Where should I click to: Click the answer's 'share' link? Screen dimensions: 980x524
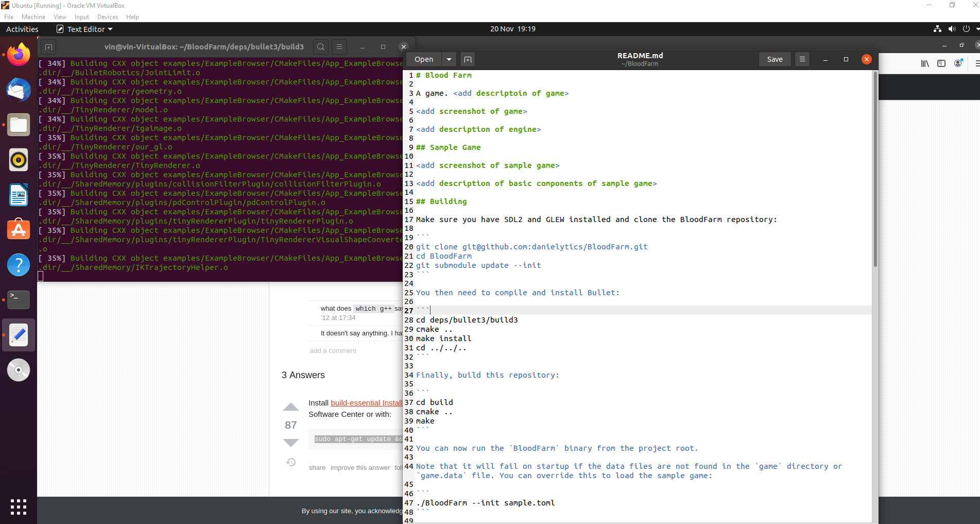tap(317, 468)
